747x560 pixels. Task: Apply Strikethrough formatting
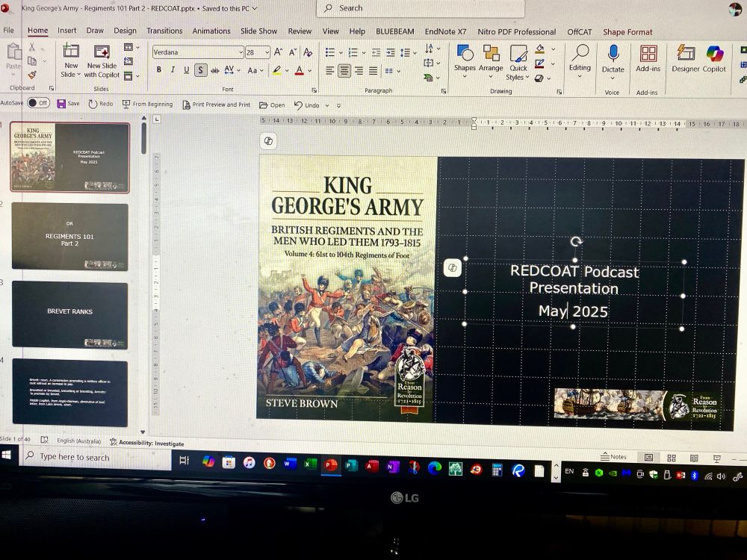(215, 70)
